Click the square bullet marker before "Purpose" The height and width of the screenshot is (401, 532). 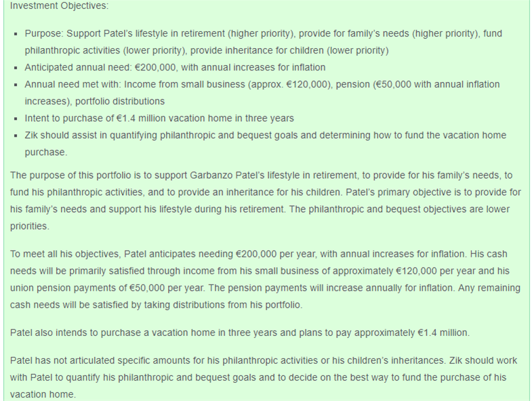15,34
